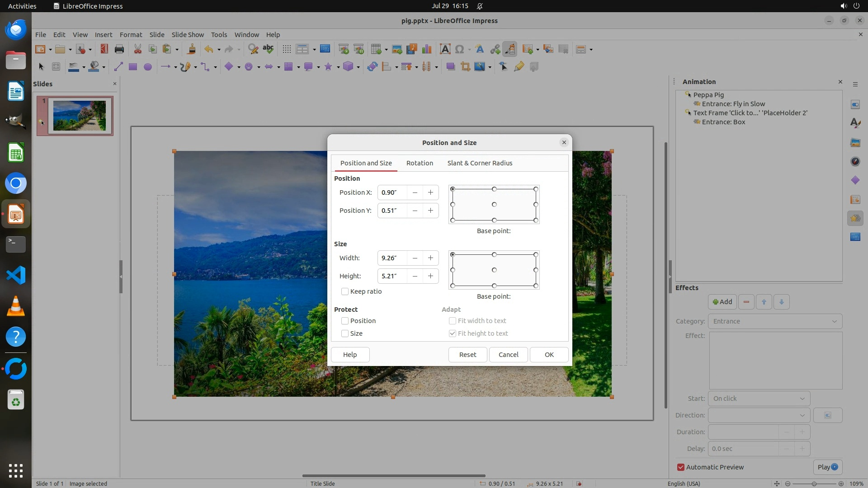The height and width of the screenshot is (488, 868).
Task: Expand the Start On click dropdown
Action: [759, 399]
